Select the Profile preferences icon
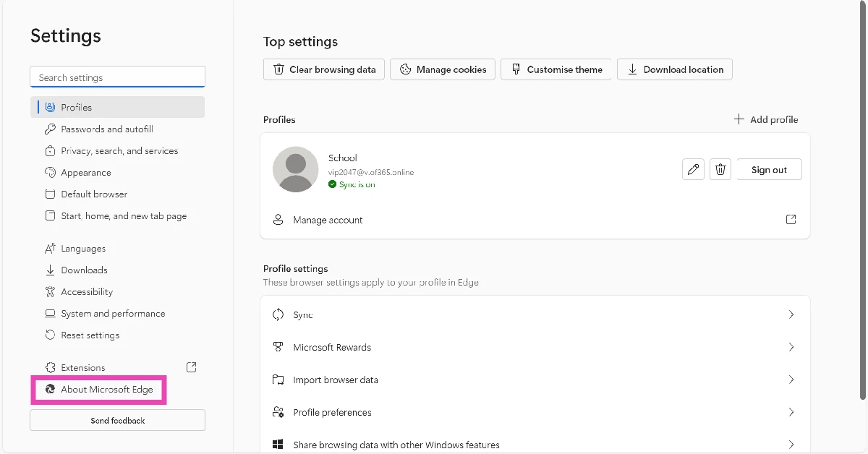 278,412
